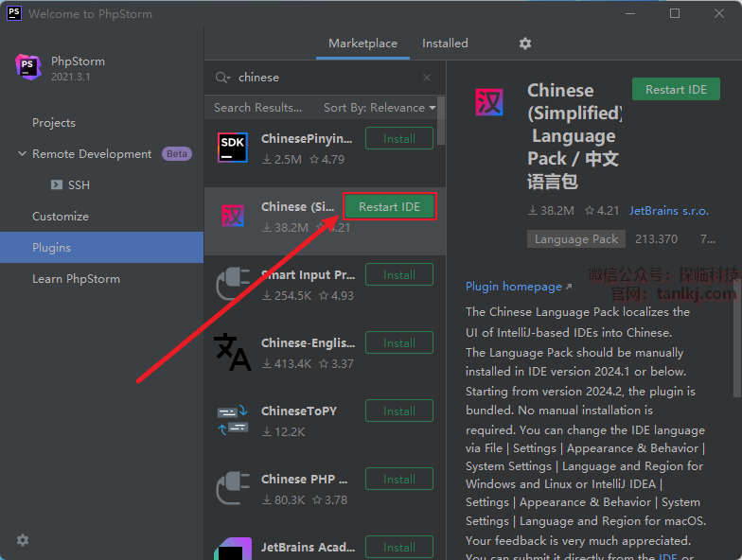
Task: Click the PhpStorm 2021.3.1 version label
Action: [71, 78]
